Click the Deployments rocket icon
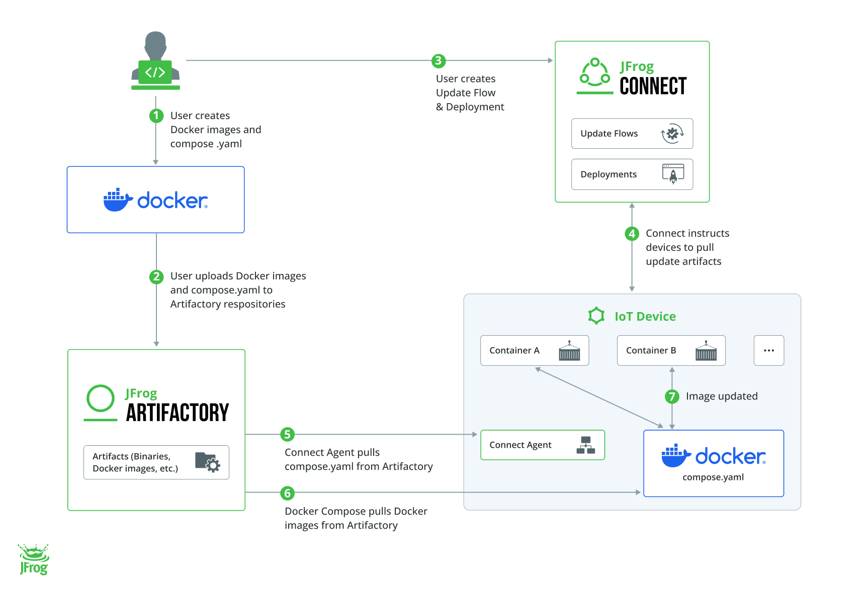This screenshot has width=868, height=597. point(673,174)
